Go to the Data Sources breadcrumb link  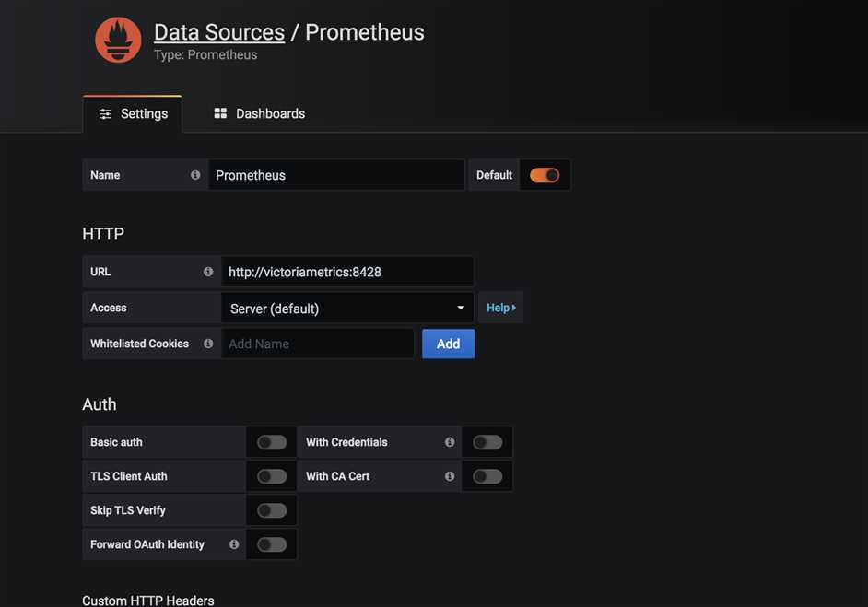tap(219, 32)
